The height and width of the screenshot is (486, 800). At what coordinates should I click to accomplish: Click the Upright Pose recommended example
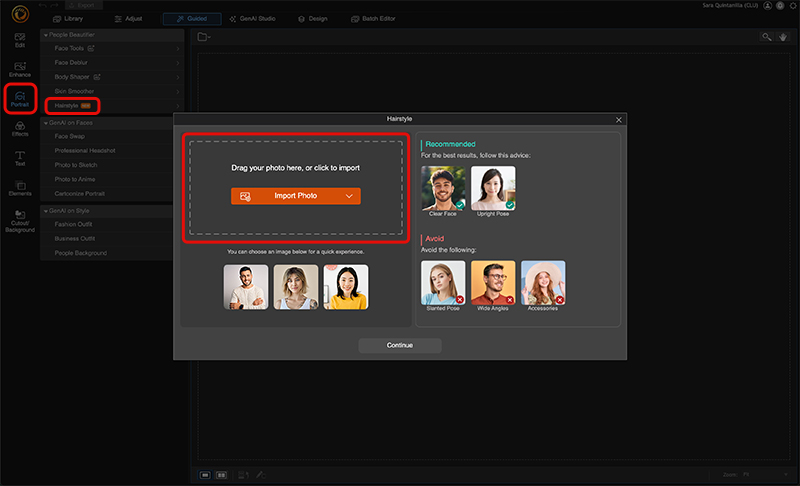pos(493,188)
